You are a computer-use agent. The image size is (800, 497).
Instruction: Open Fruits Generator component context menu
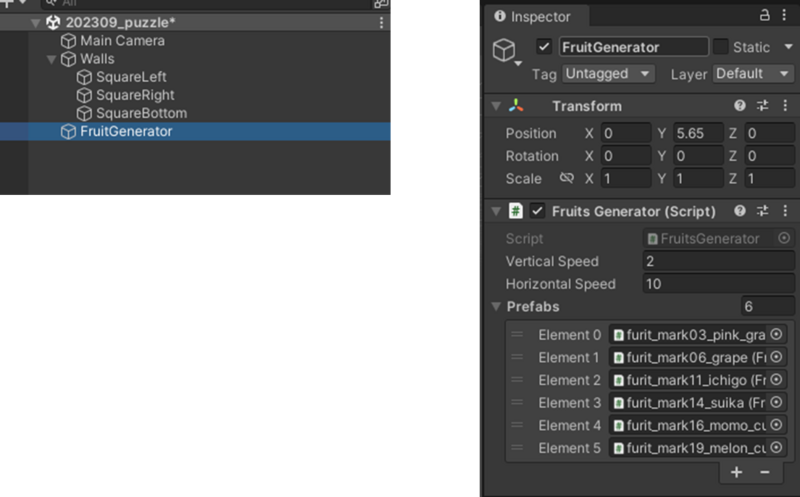point(785,211)
